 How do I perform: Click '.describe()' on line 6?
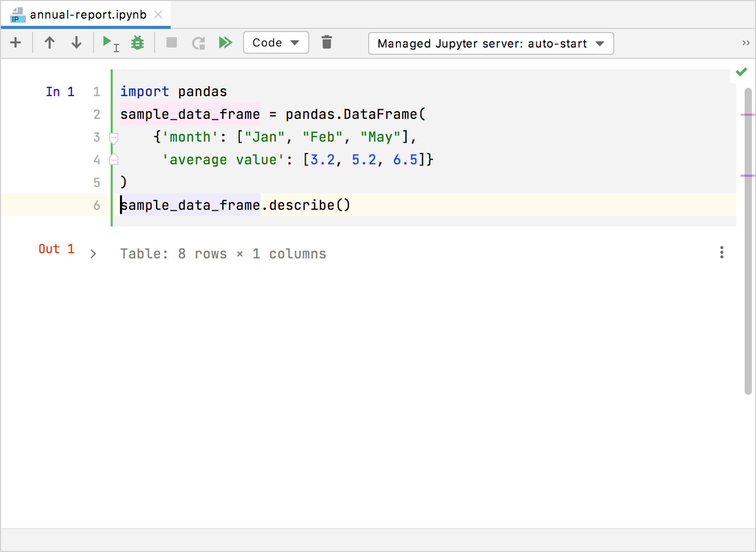pos(306,205)
